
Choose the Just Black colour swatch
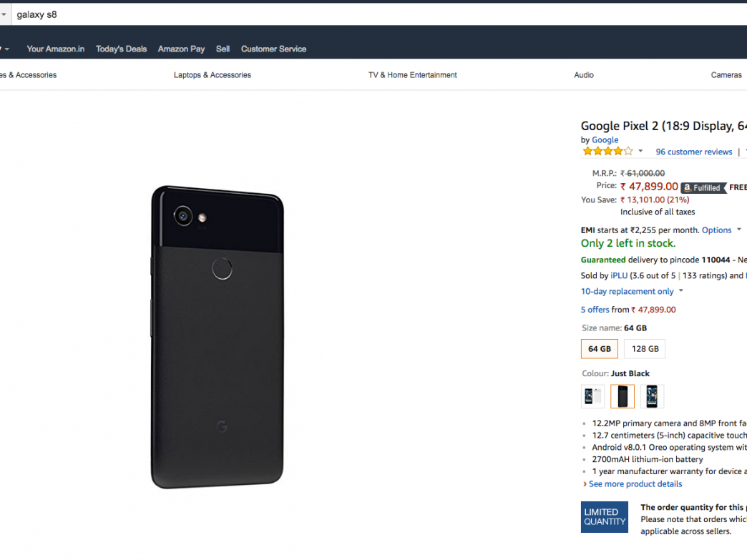tap(622, 396)
